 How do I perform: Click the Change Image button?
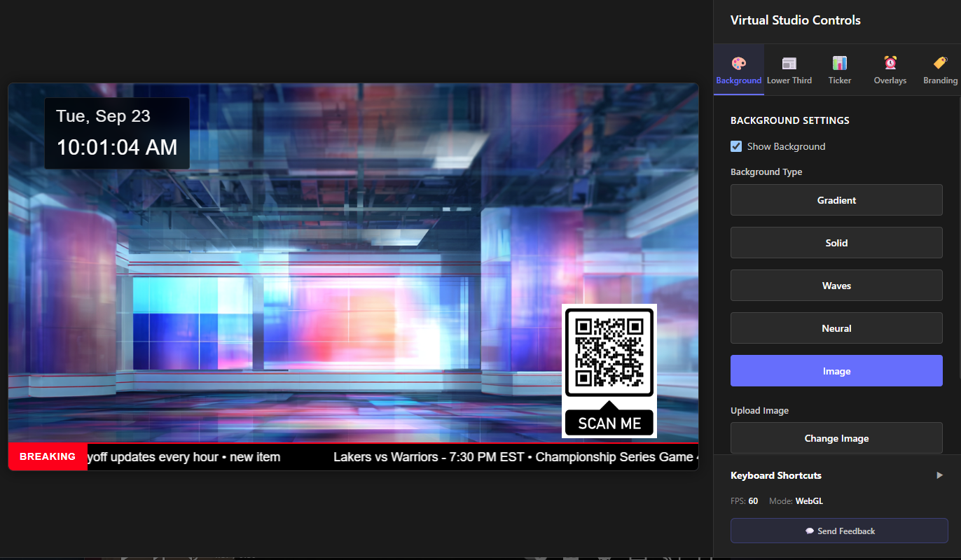tap(836, 437)
